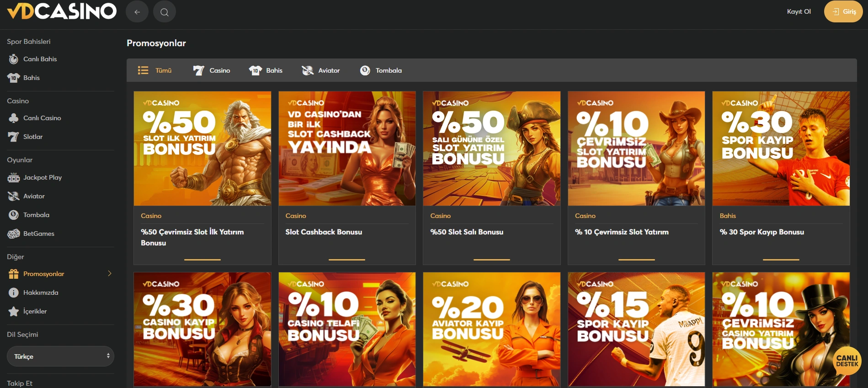Open %20 Aviator Kayıp Bonusu banner
Viewport: 868px width, 388px height.
coord(492,330)
